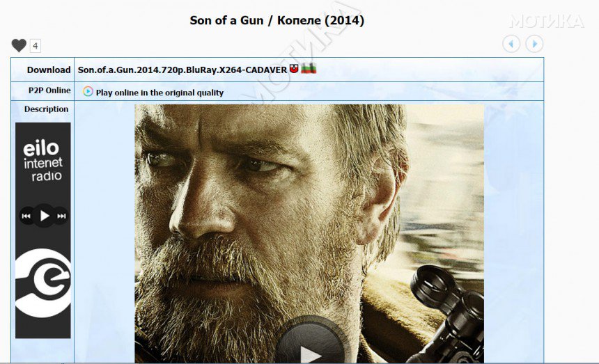
Task: Download Son.of.a.Gun.2014.720p.BluRay.X264-CADAVER torrent link
Action: (182, 70)
